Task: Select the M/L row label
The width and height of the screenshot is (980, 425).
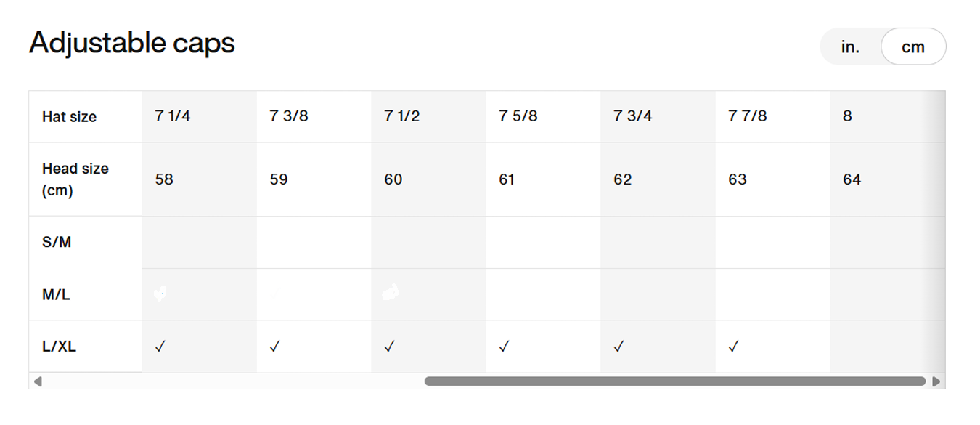Action: click(57, 295)
